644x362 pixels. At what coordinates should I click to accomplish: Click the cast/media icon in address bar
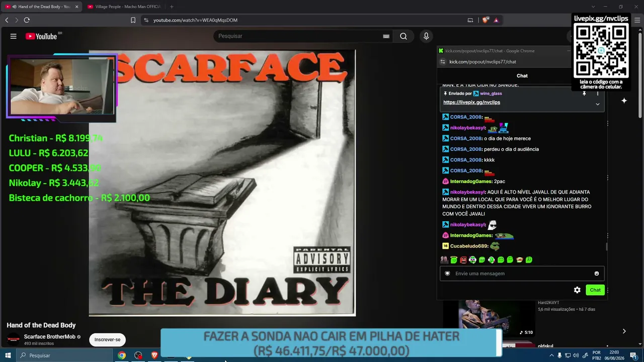[x=470, y=20]
